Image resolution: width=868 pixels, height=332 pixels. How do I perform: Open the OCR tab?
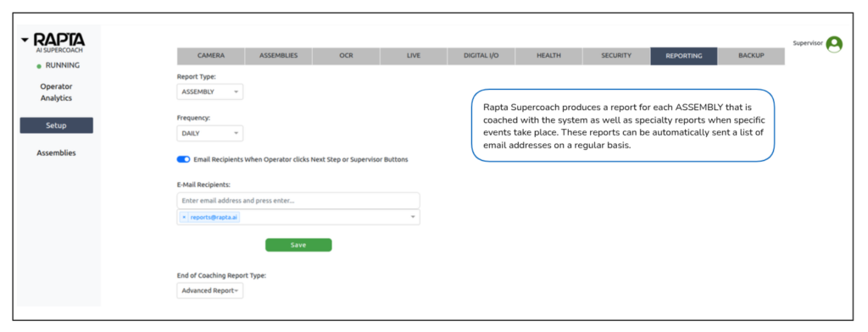click(346, 56)
